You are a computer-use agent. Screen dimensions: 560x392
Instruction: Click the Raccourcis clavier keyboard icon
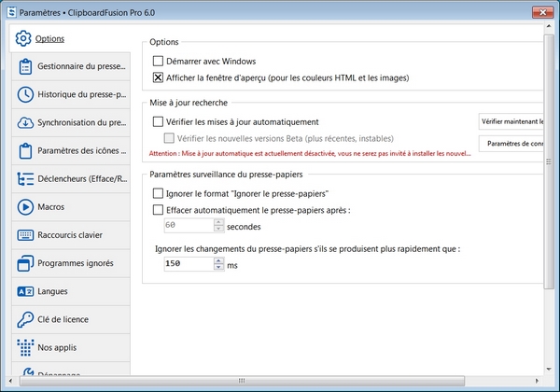click(25, 235)
